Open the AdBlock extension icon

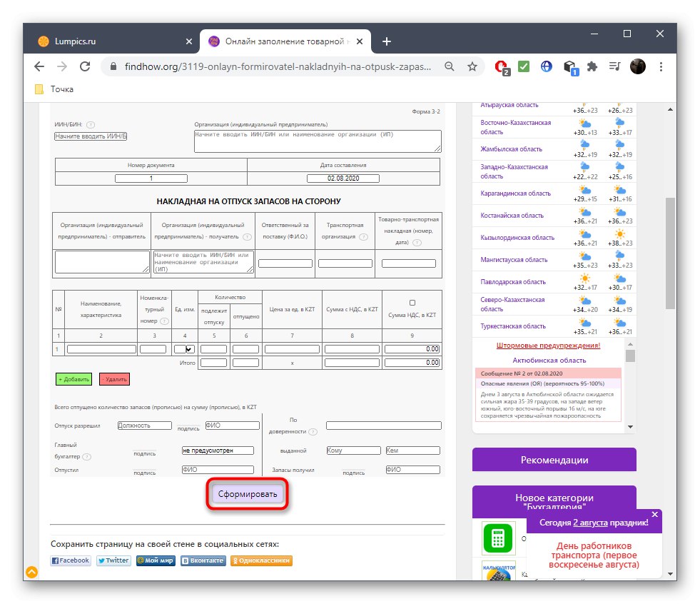[x=500, y=66]
